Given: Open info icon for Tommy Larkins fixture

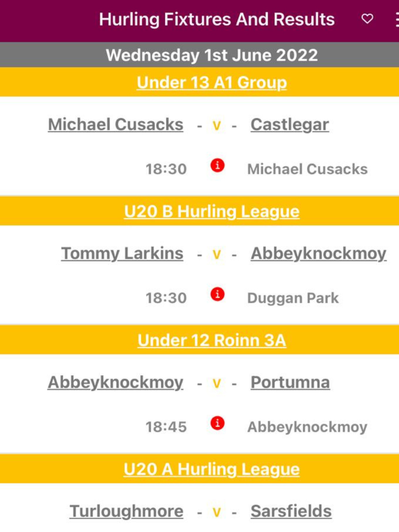Looking at the screenshot, I should click(217, 294).
